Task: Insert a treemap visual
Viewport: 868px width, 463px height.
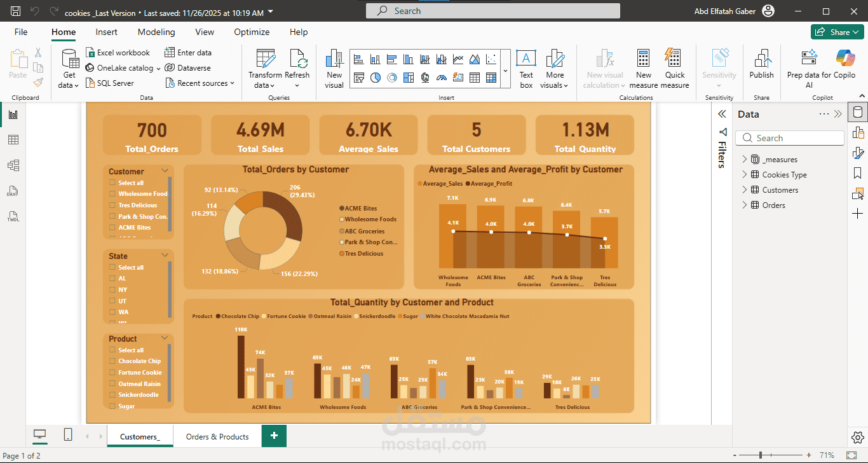Action: click(408, 78)
